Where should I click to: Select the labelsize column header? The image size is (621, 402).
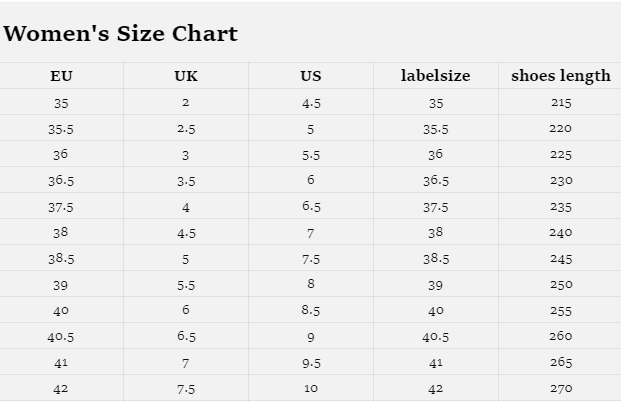[x=435, y=76]
